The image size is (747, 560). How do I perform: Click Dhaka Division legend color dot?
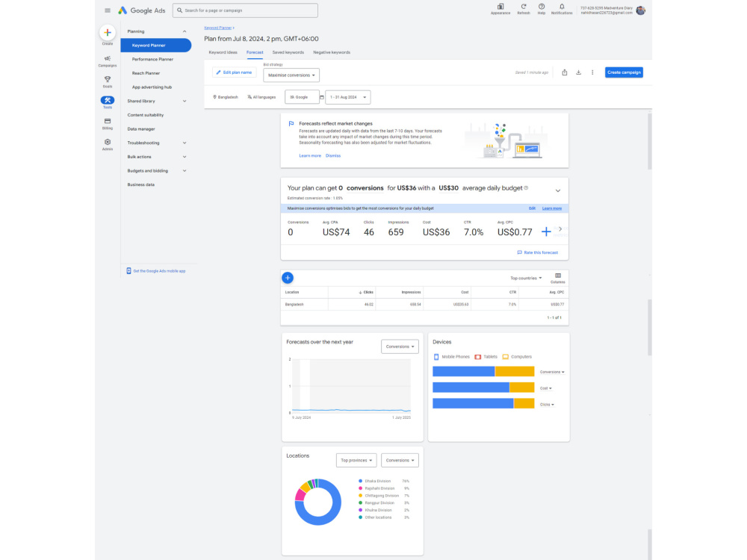click(x=360, y=482)
